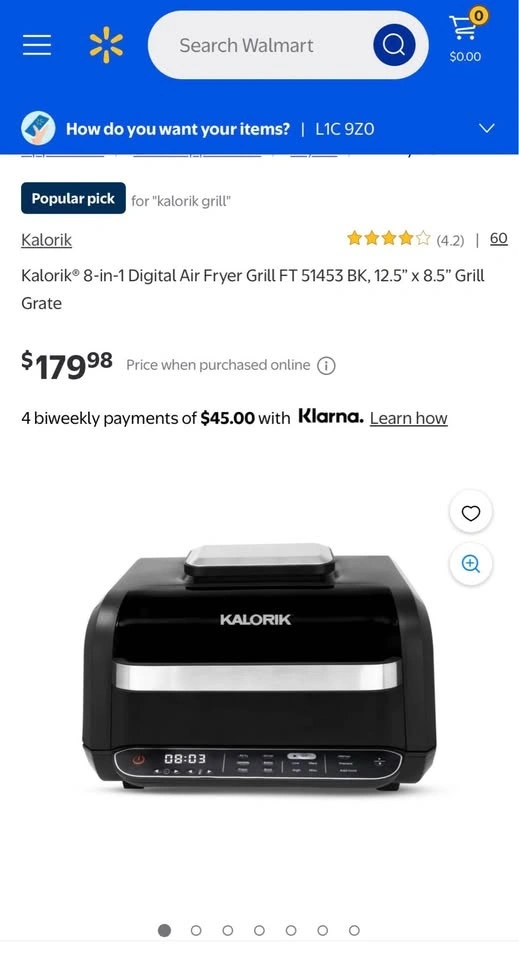Click the Popular pick badge
Image resolution: width=519 pixels, height=960 pixels.
pos(73,198)
